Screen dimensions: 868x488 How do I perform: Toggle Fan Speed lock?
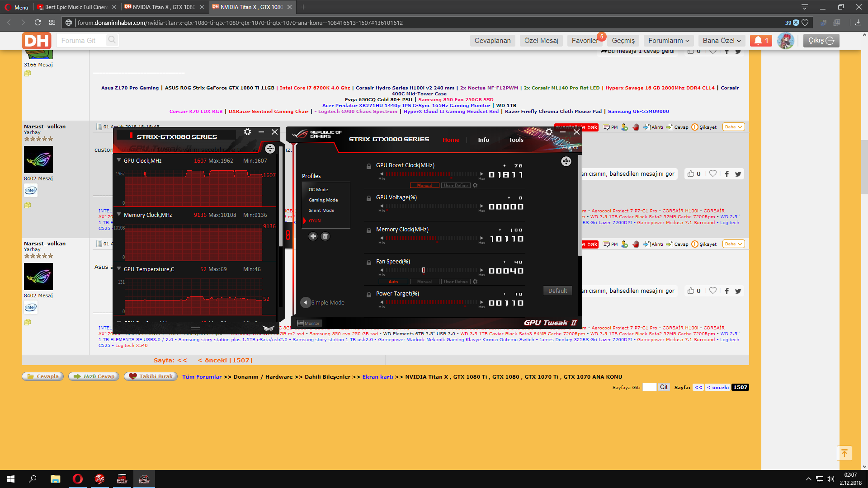click(x=369, y=262)
